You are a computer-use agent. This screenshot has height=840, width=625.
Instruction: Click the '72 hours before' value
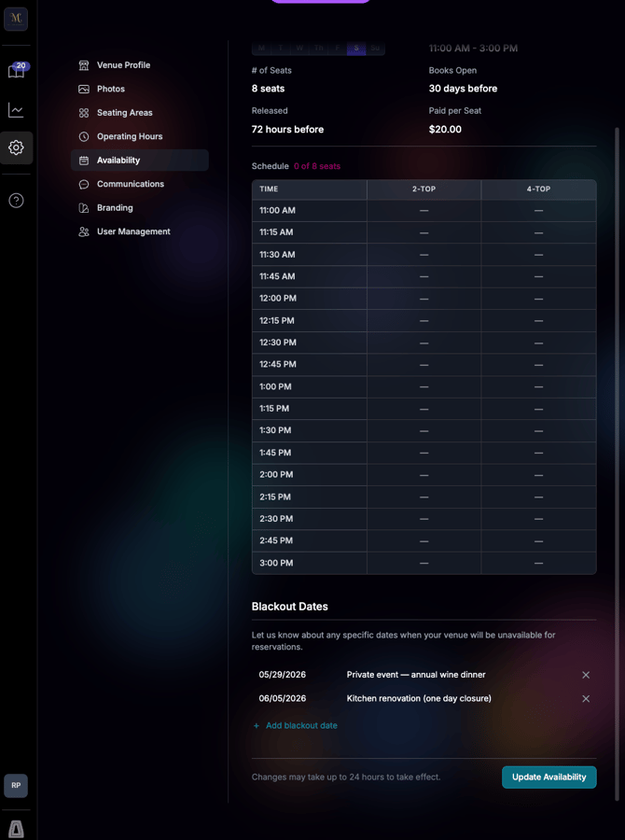287,130
